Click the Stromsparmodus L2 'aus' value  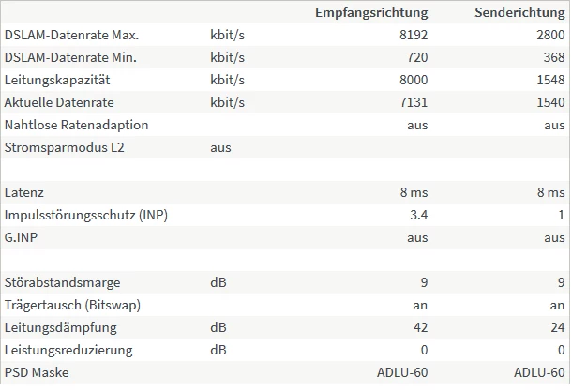(220, 148)
